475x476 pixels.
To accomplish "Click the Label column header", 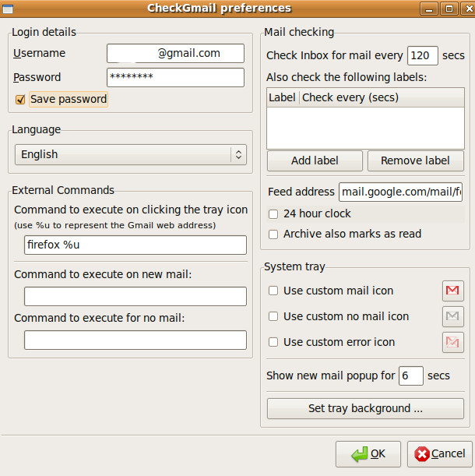I will point(283,97).
